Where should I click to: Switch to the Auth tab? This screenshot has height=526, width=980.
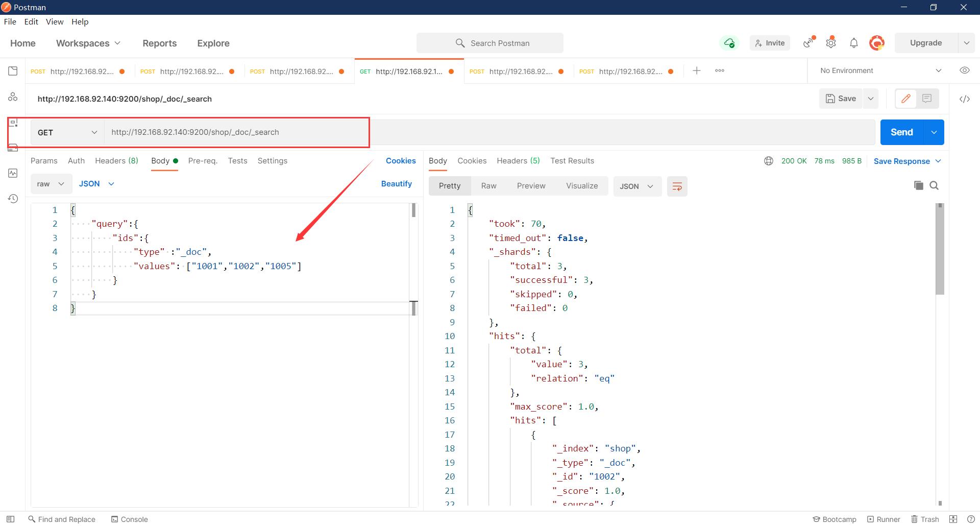[x=76, y=161]
